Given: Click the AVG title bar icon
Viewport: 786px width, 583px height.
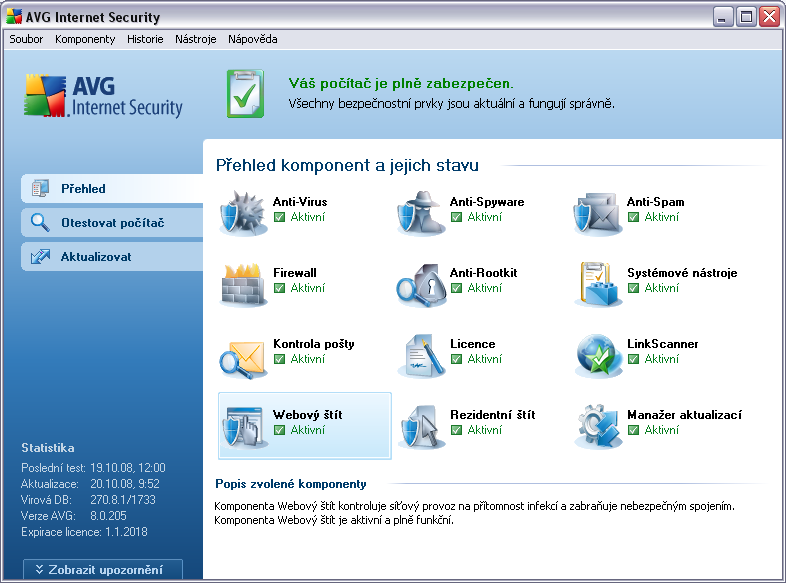Looking at the screenshot, I should (x=14, y=17).
